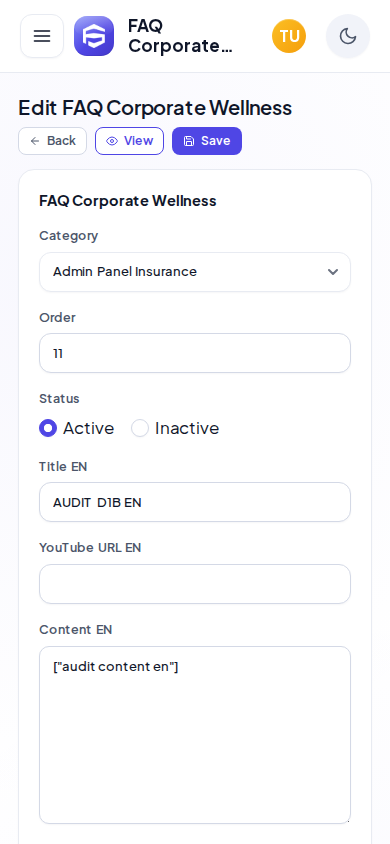Click the eye icon in the View button
Image resolution: width=390 pixels, height=844 pixels.
click(x=112, y=141)
